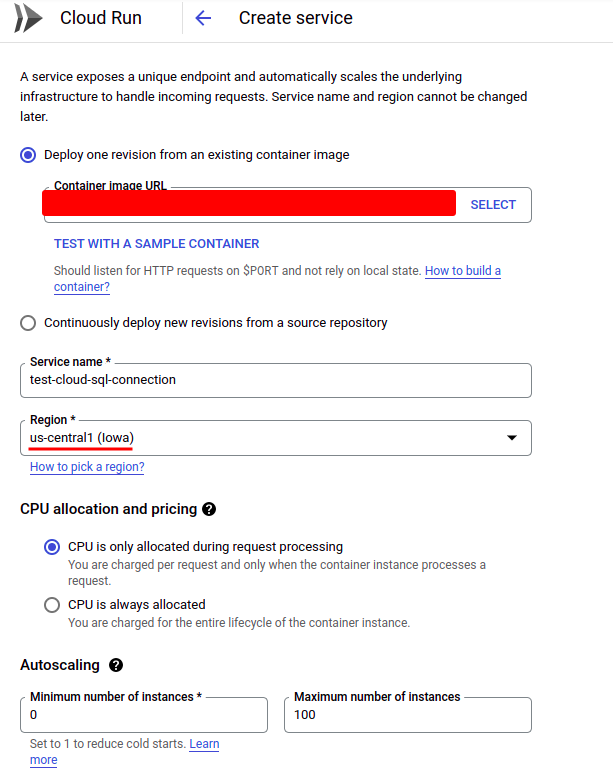613x776 pixels.
Task: Click the Cloud Run product title
Action: [101, 18]
